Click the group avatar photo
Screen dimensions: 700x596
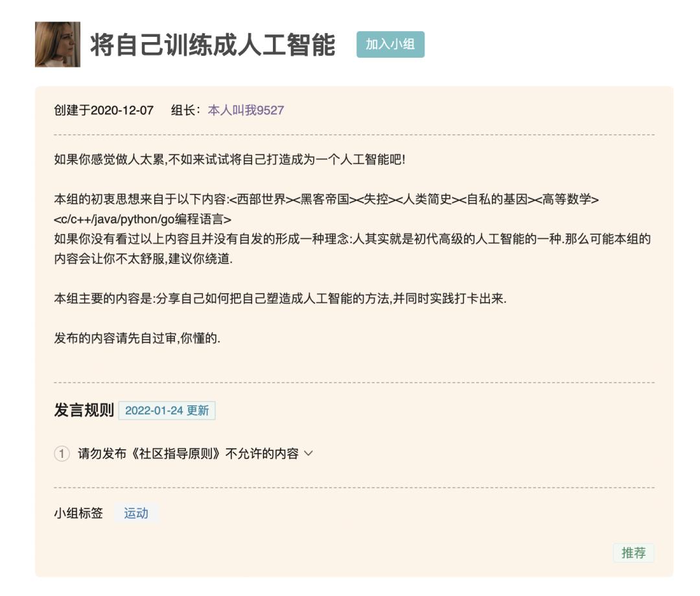tap(58, 45)
